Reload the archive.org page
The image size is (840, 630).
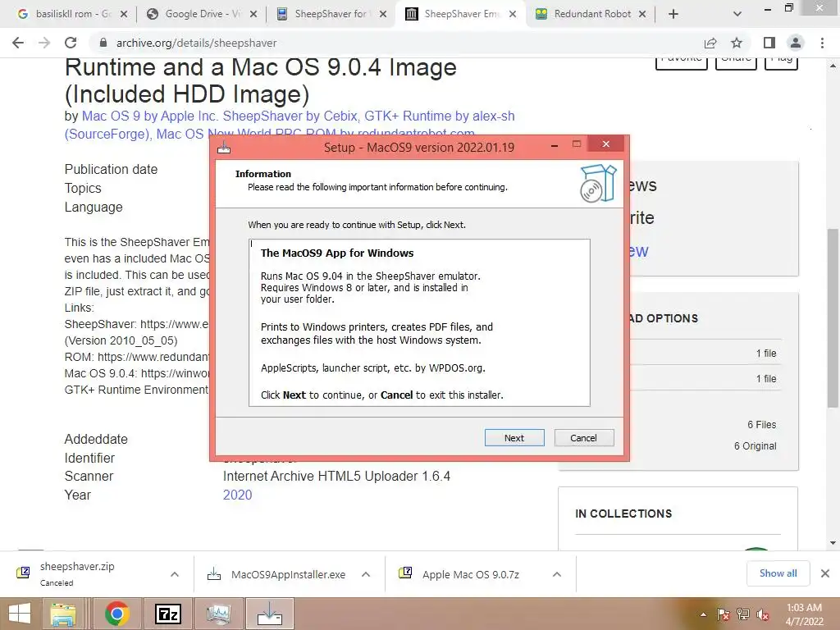(71, 43)
